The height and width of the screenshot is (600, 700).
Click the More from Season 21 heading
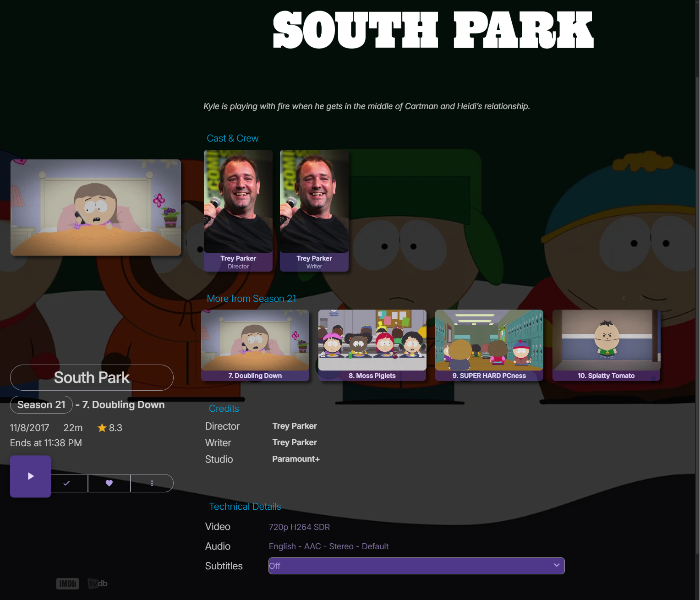point(252,299)
